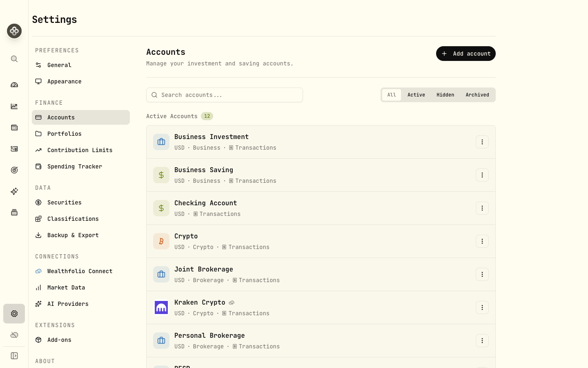Image resolution: width=588 pixels, height=368 pixels.
Task: Open options menu for Business Saving
Action: pos(482,175)
